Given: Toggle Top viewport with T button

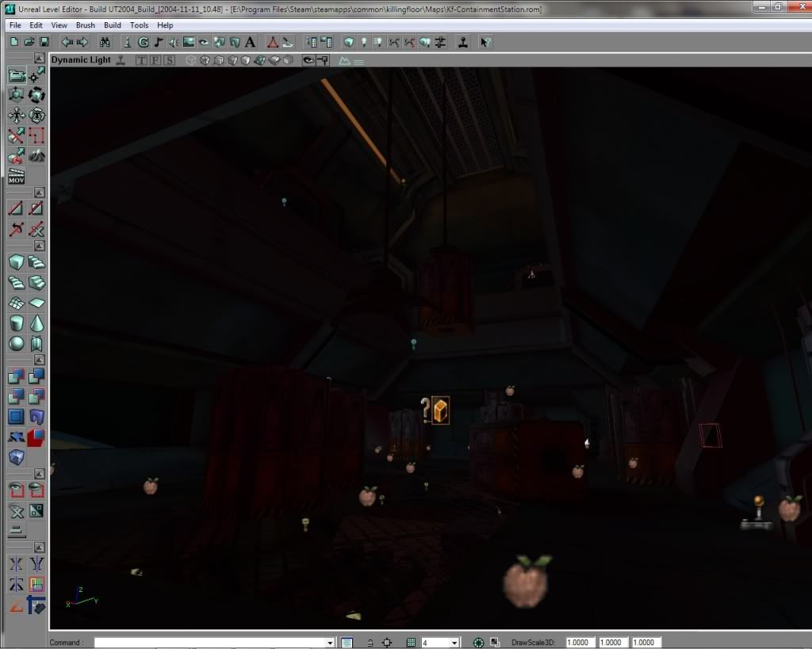Looking at the screenshot, I should 141,60.
